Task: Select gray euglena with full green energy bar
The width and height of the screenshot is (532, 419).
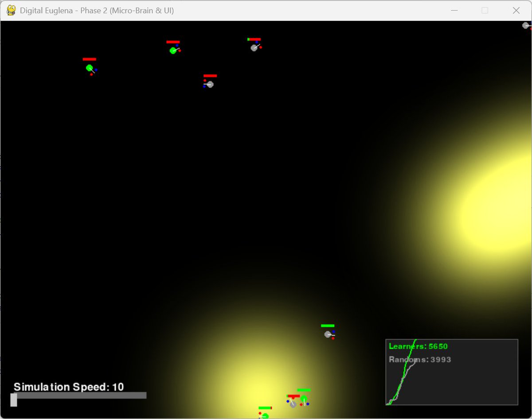Action: tap(328, 334)
